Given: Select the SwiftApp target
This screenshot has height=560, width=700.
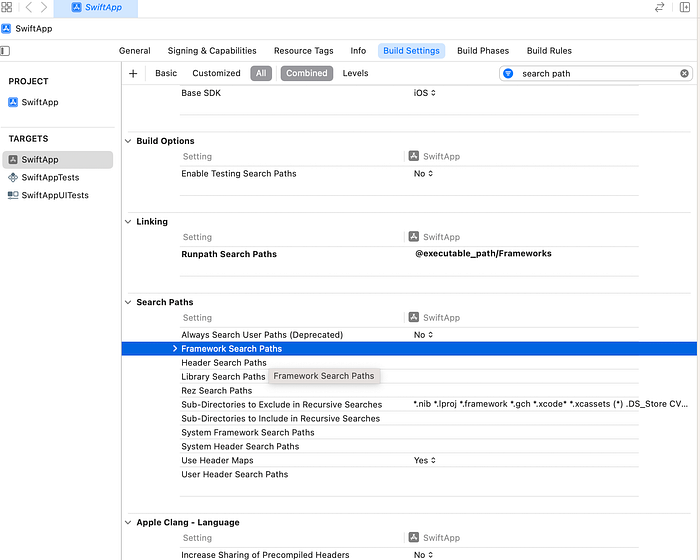Looking at the screenshot, I should click(58, 160).
